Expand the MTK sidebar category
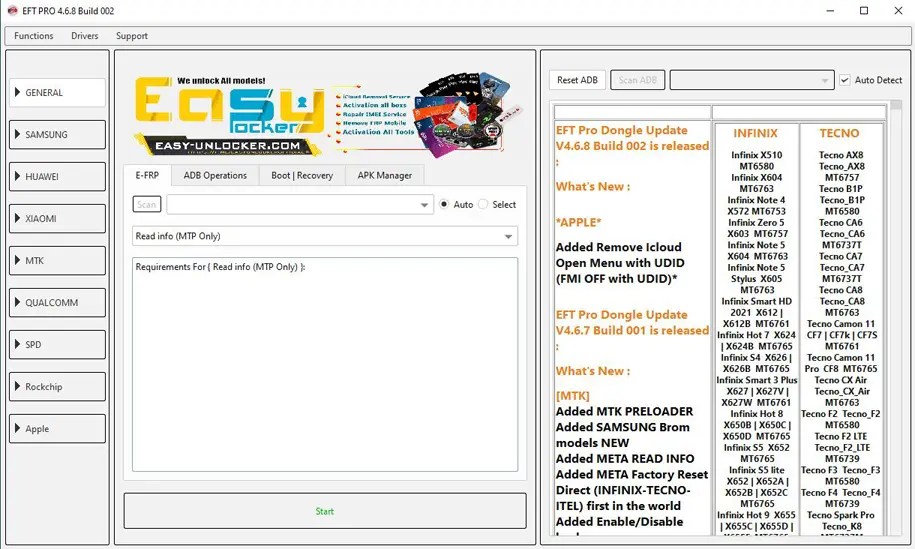Image resolution: width=915 pixels, height=549 pixels. click(57, 260)
